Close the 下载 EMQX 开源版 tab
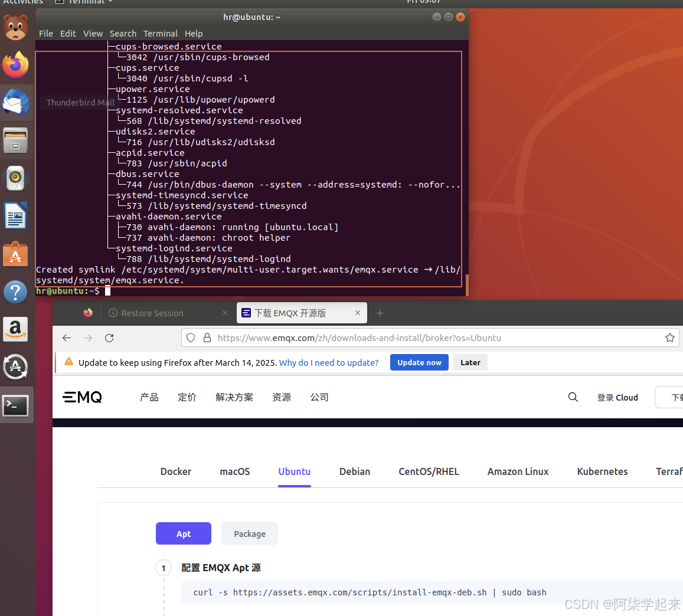 coord(358,313)
